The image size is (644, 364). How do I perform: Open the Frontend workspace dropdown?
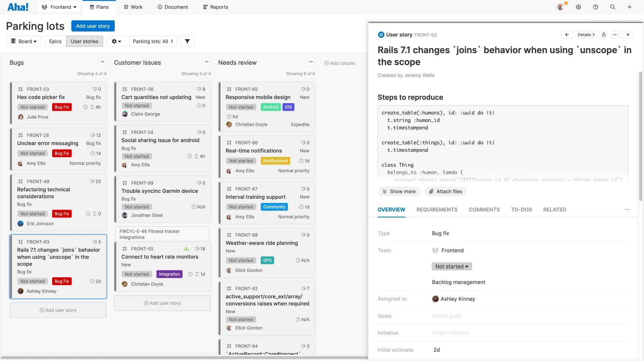tap(59, 7)
